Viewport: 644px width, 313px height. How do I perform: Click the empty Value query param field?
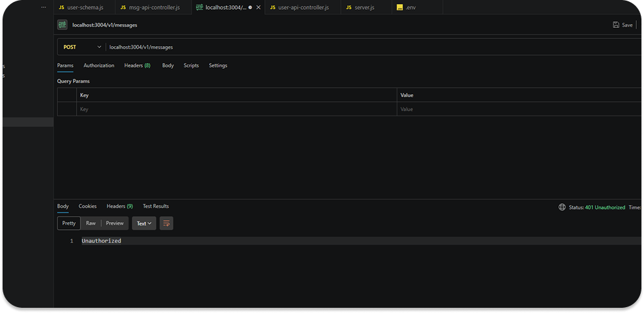point(519,109)
